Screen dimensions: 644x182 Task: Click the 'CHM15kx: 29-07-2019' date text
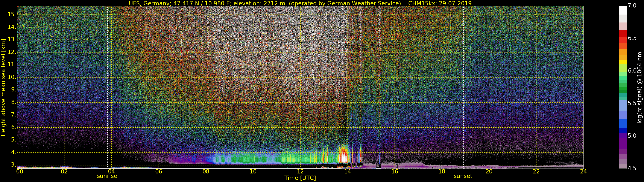pos(440,3)
